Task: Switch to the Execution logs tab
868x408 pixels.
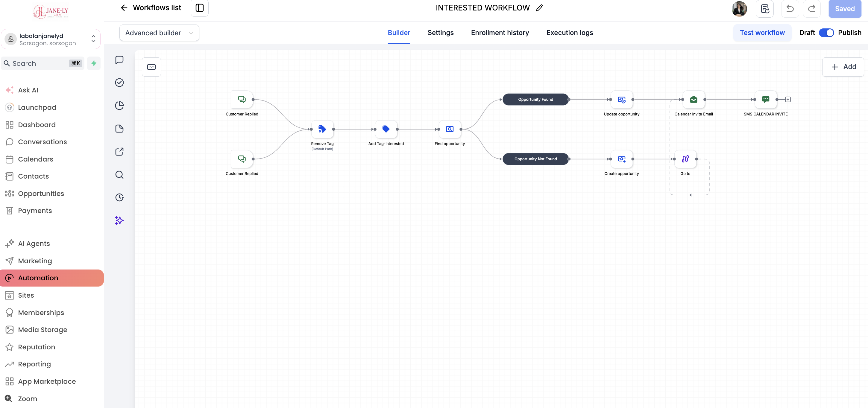Action: point(570,33)
